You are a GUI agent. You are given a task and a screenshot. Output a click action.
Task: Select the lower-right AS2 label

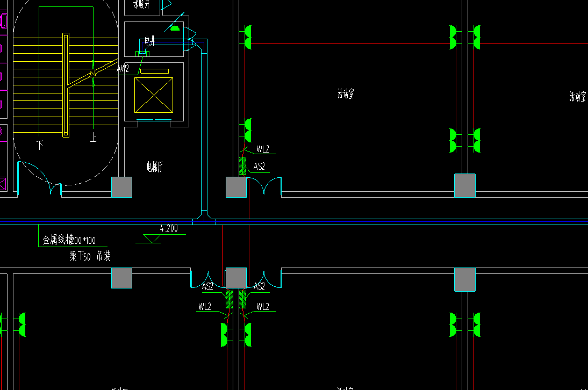pos(259,287)
